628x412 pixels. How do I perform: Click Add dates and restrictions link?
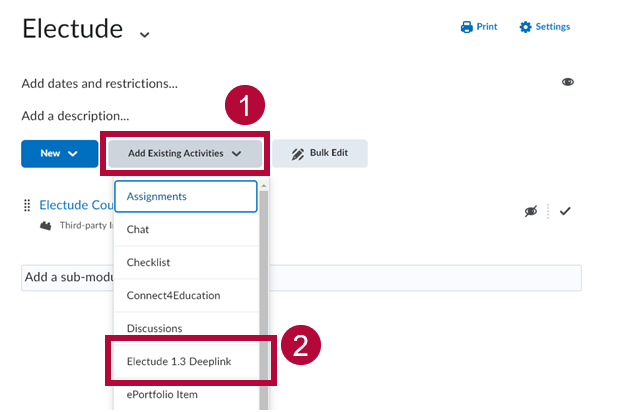pyautogui.click(x=99, y=83)
